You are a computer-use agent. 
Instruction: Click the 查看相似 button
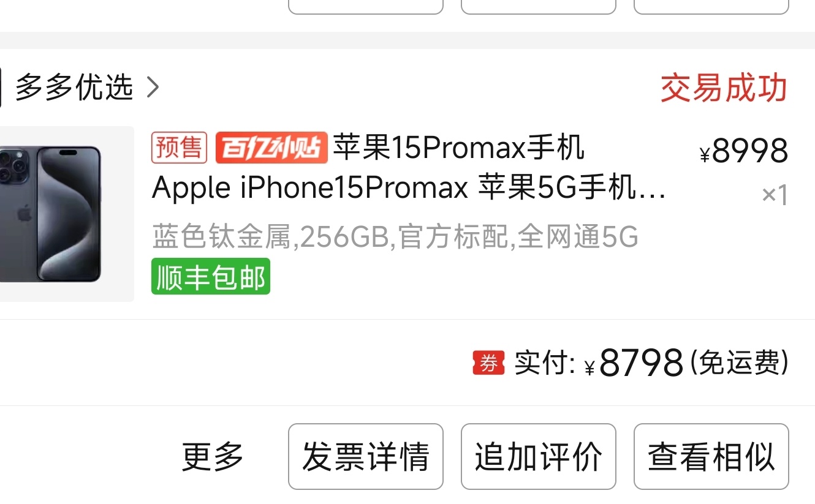(x=711, y=457)
